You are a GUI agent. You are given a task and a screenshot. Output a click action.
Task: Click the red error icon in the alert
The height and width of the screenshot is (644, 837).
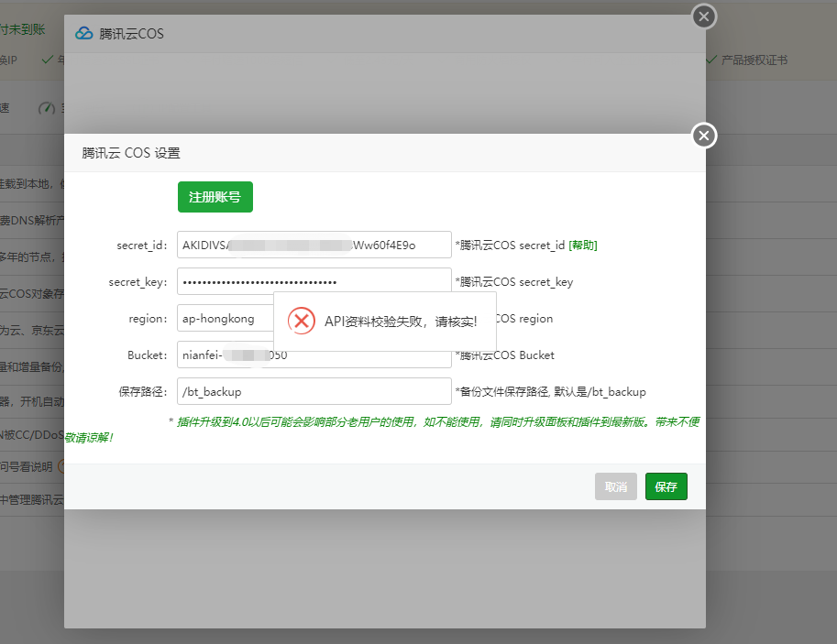coord(302,321)
